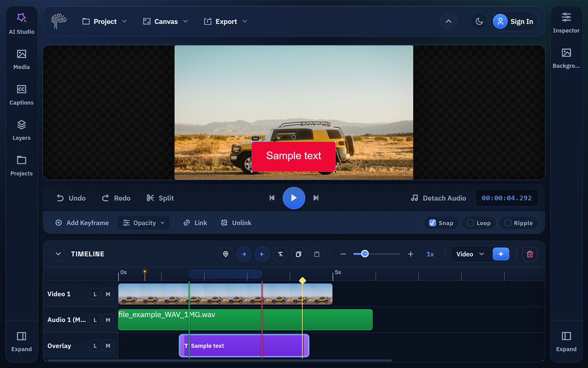Image resolution: width=588 pixels, height=368 pixels.
Task: Open the Opacity keyframe dropdown
Action: 143,223
